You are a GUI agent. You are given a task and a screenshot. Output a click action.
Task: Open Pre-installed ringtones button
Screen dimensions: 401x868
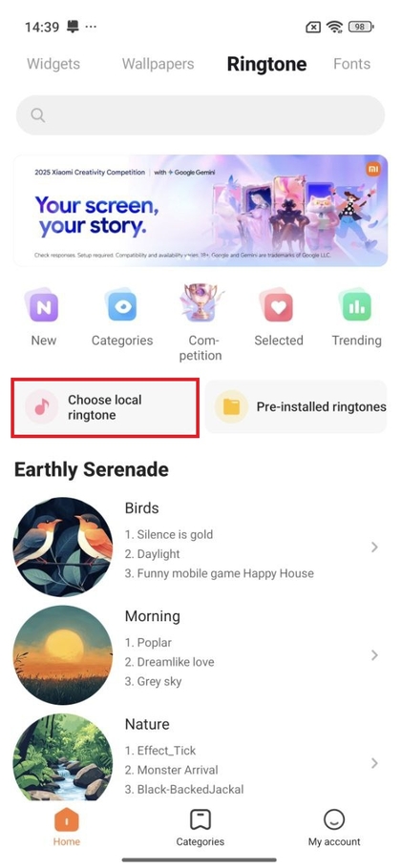(295, 407)
